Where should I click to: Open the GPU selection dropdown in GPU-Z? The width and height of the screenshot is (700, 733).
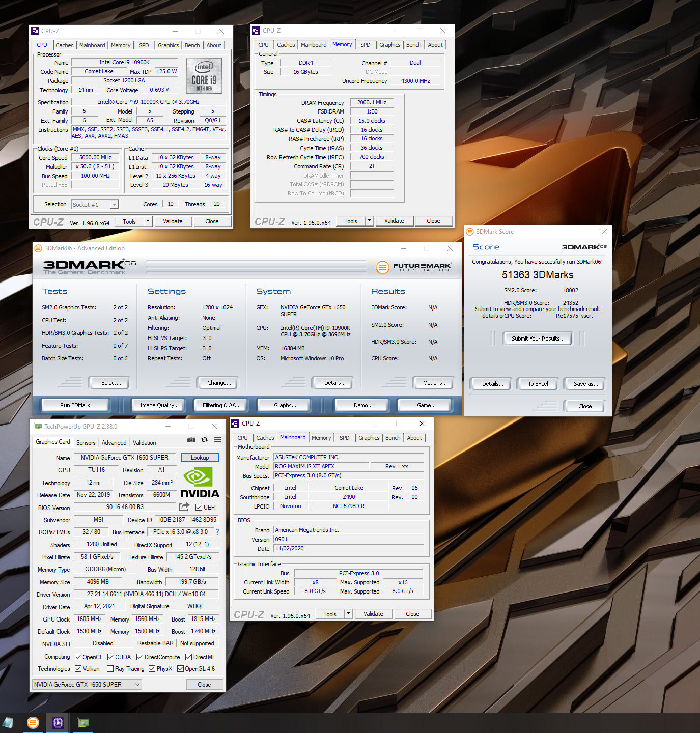click(x=87, y=685)
